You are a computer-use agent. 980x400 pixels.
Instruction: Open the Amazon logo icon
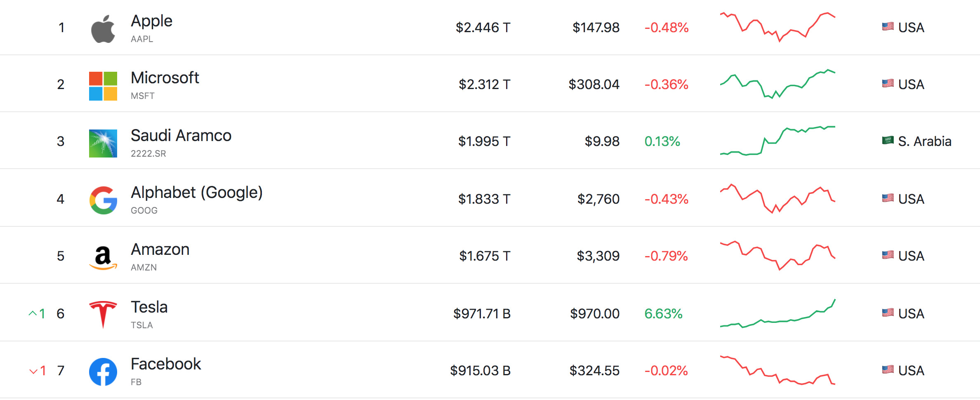tap(103, 258)
